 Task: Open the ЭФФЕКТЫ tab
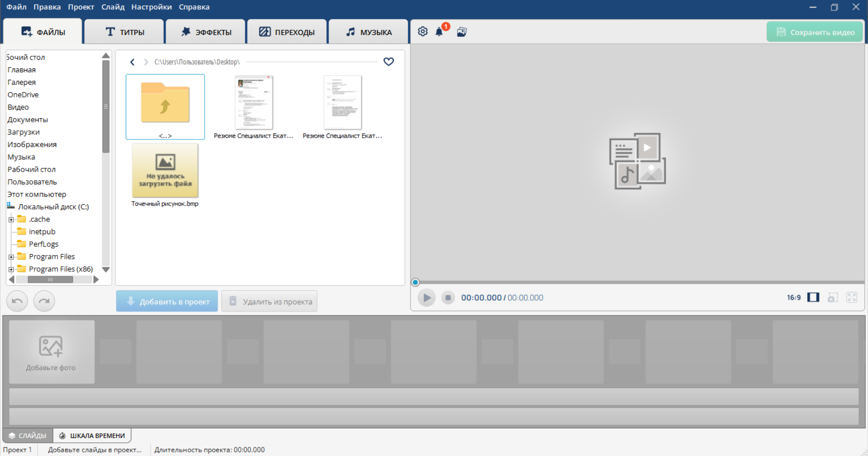pos(206,32)
